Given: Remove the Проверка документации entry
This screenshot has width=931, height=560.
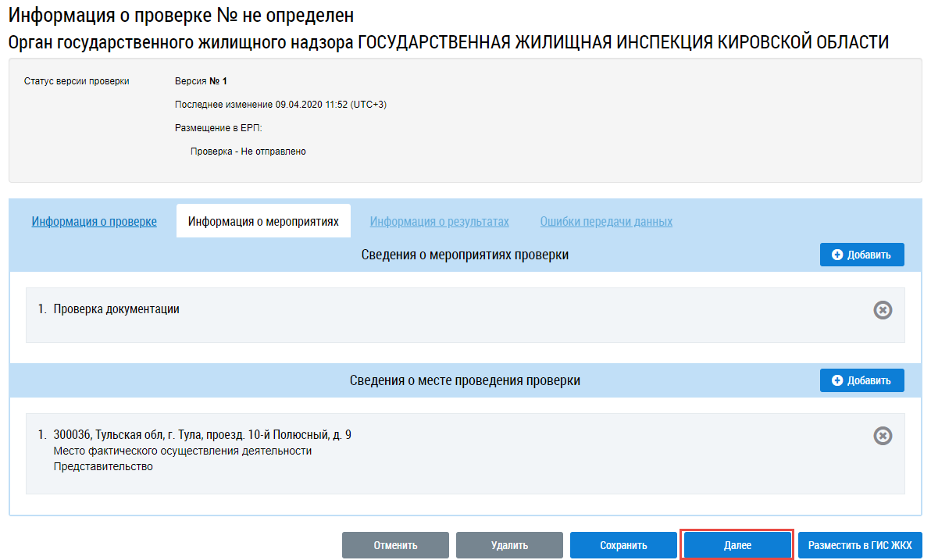Looking at the screenshot, I should pos(883,310).
